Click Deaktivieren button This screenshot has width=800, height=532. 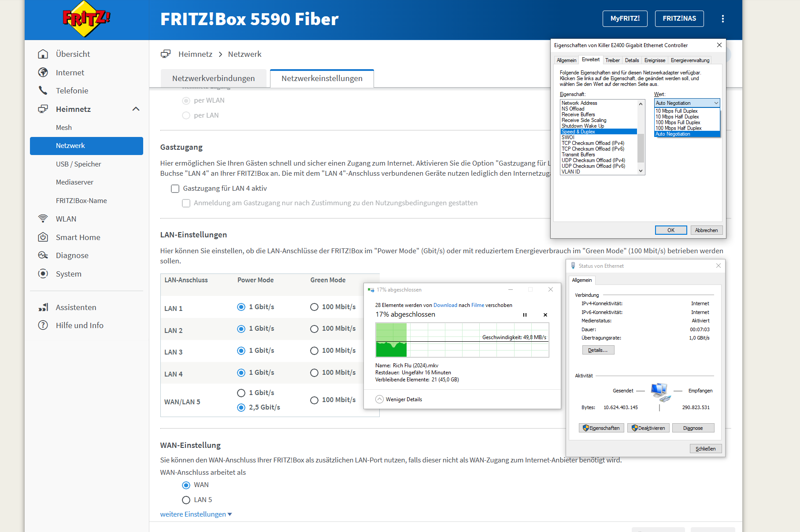[648, 428]
